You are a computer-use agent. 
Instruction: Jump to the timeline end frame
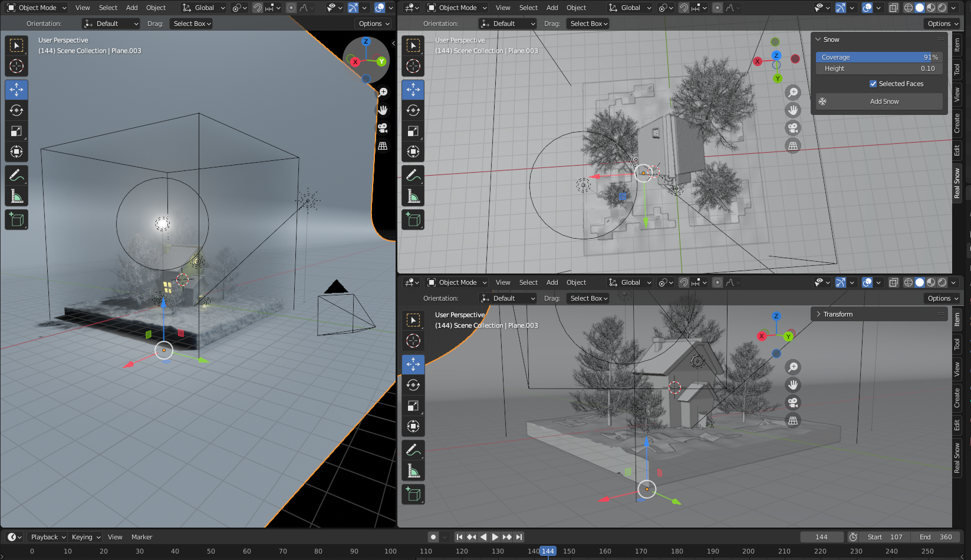click(x=519, y=537)
